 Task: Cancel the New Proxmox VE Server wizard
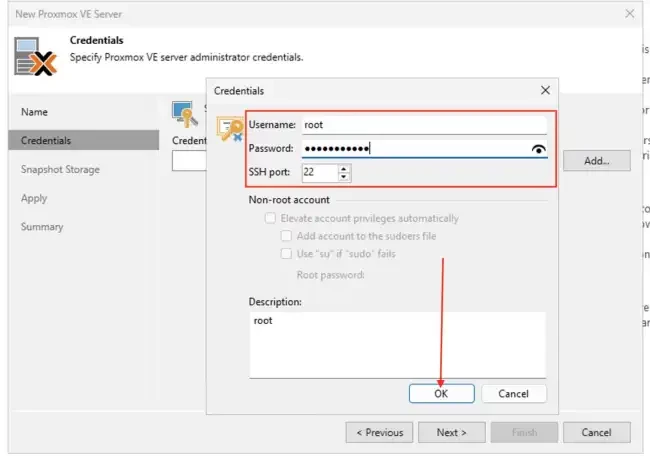click(597, 432)
